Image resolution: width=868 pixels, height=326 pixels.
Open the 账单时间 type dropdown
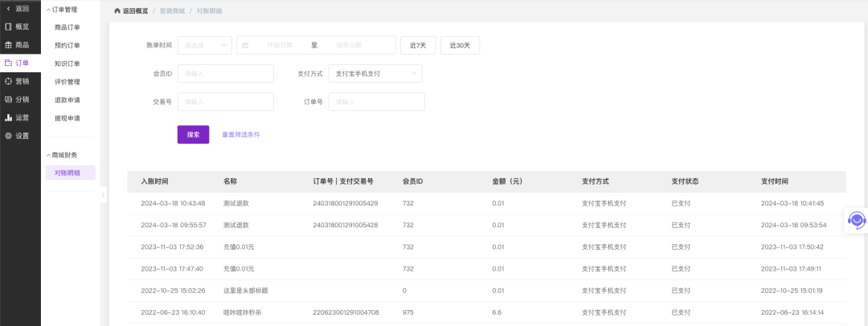click(204, 45)
